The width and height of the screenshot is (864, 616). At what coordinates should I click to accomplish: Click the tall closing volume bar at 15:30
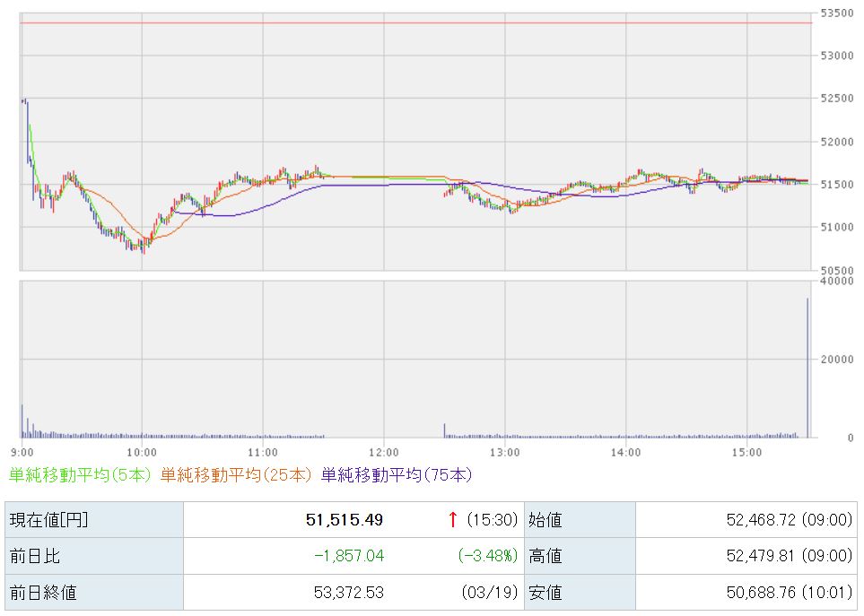click(x=808, y=368)
